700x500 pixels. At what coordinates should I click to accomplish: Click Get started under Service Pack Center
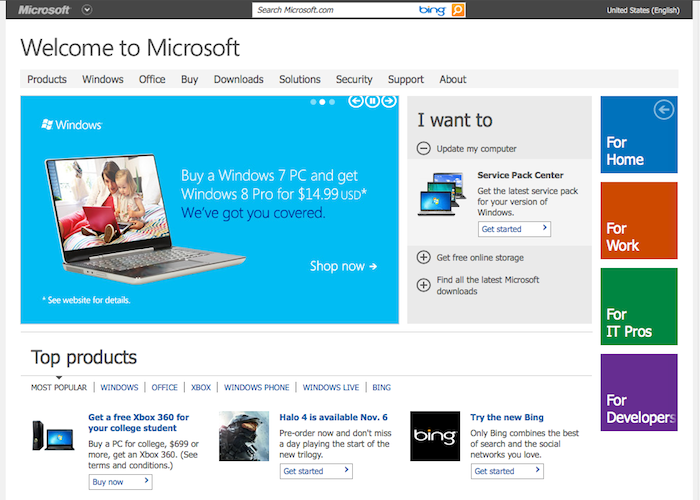(x=514, y=229)
